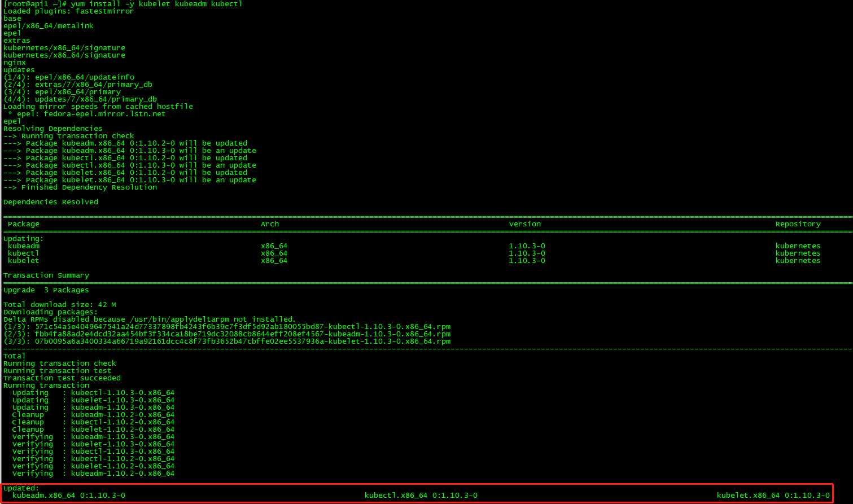Viewport: 853px width, 504px height.
Task: Click the kubernetes repository cell in kubelet row
Action: (x=798, y=261)
